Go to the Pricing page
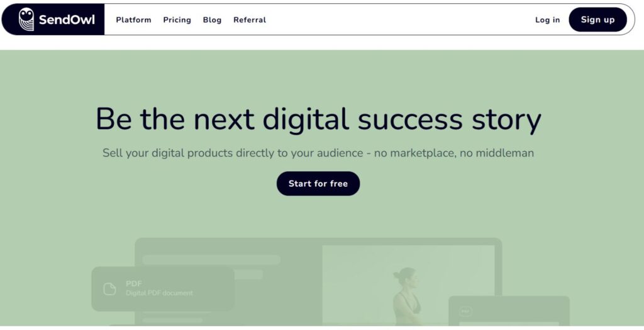644x330 pixels. coord(177,20)
